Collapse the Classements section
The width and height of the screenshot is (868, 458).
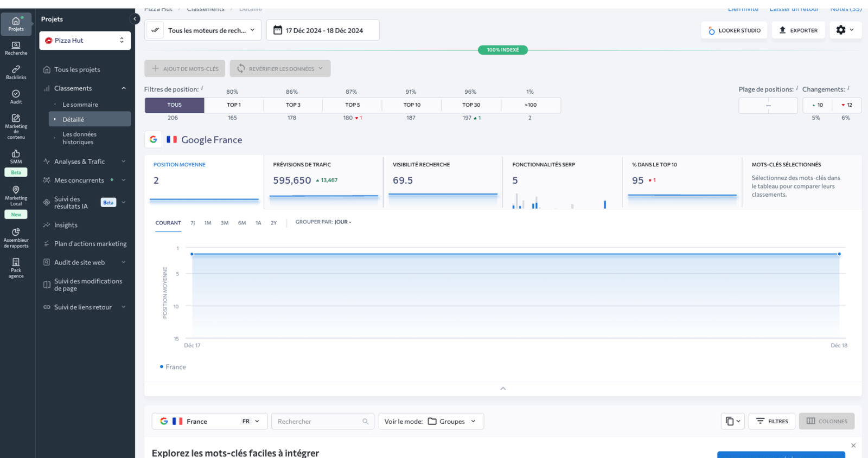(124, 88)
